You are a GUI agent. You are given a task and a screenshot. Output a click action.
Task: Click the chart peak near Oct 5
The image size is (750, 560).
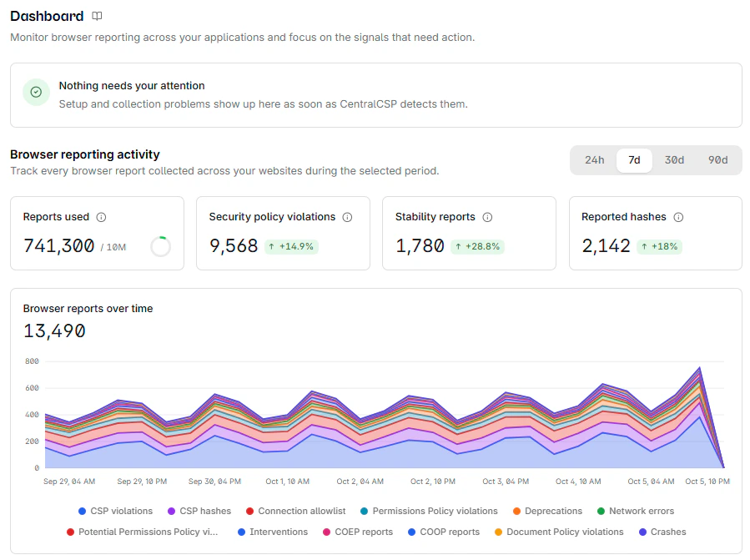pos(700,367)
